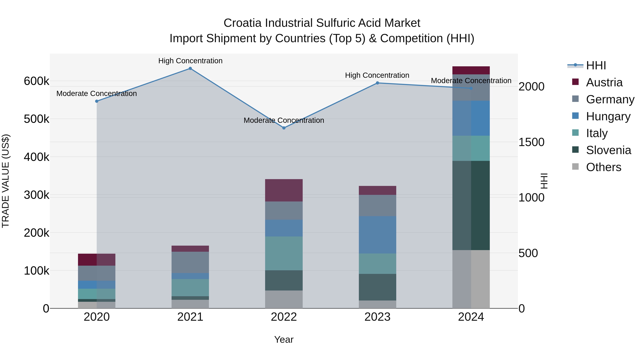This screenshot has height=362, width=644.
Task: Click the Slovenia dark green legend swatch
Action: click(x=575, y=150)
